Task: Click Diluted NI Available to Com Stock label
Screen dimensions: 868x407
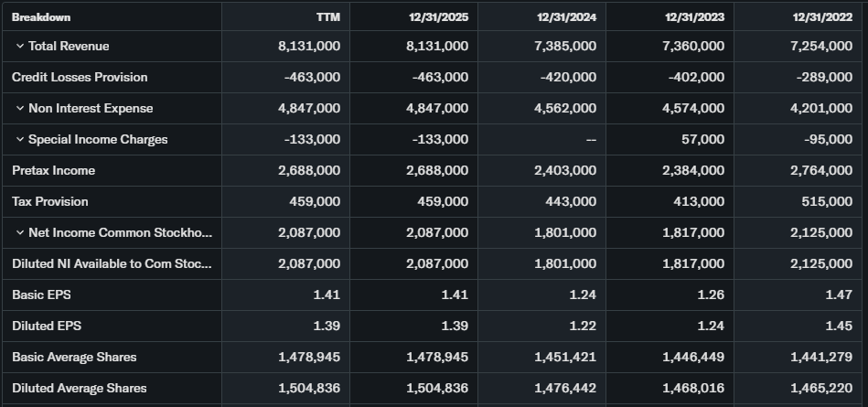Action: point(112,264)
